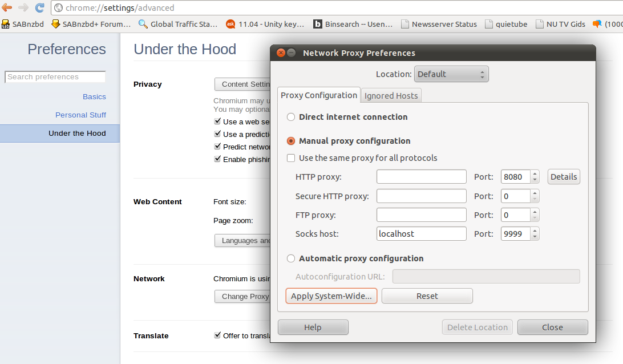
Task: Select Manual proxy configuration
Action: 291,141
